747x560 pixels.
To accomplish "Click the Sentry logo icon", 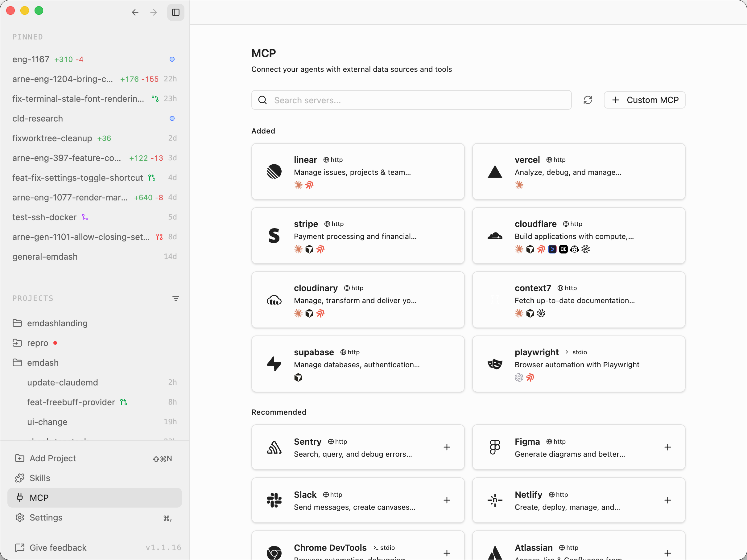I will (274, 447).
